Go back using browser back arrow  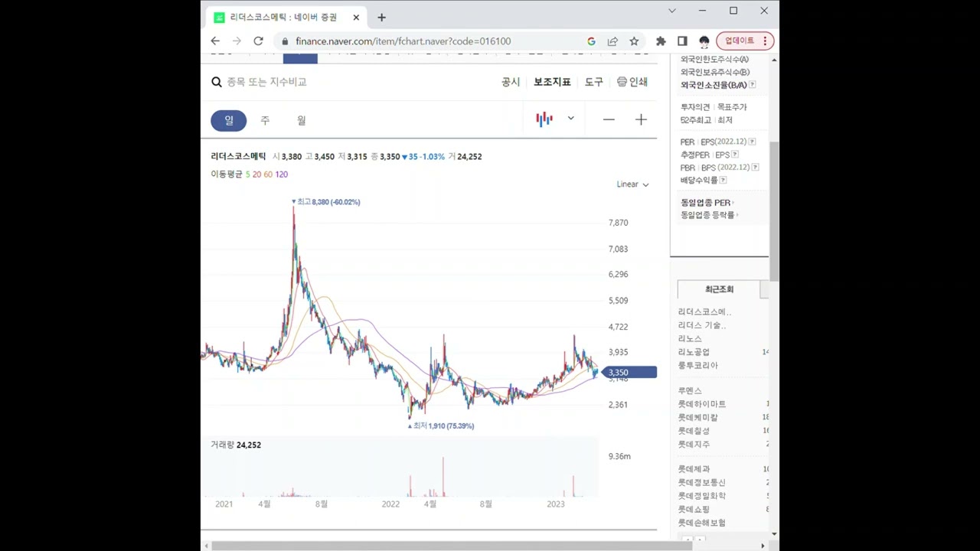pyautogui.click(x=215, y=41)
